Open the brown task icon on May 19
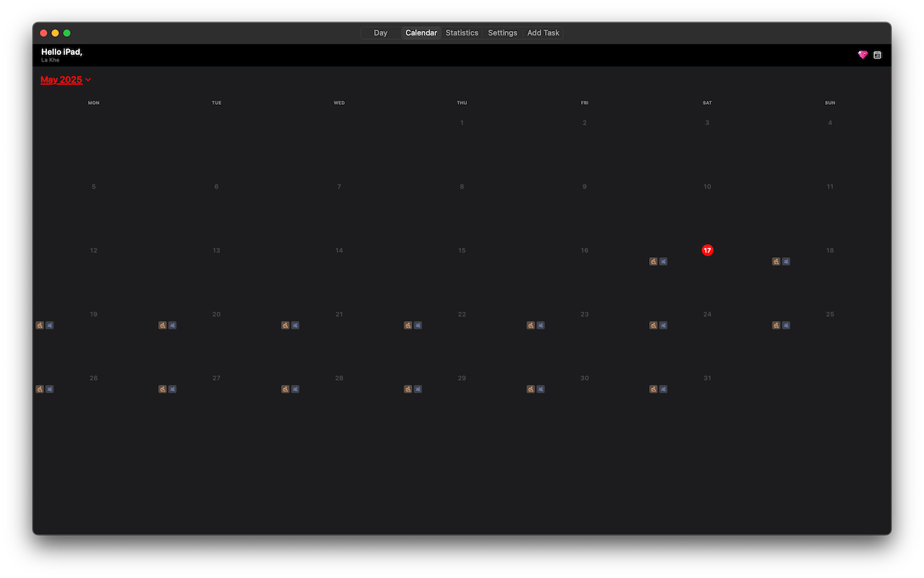This screenshot has width=924, height=578. pos(40,325)
